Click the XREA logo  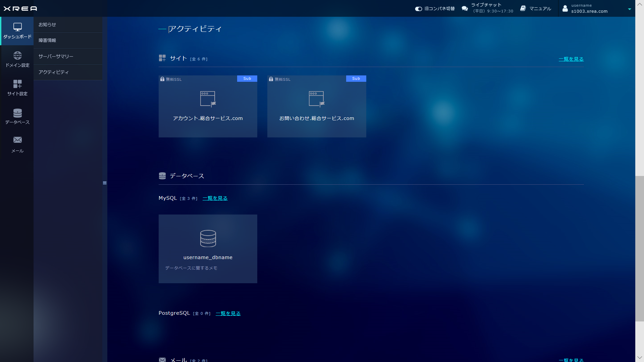coord(20,9)
